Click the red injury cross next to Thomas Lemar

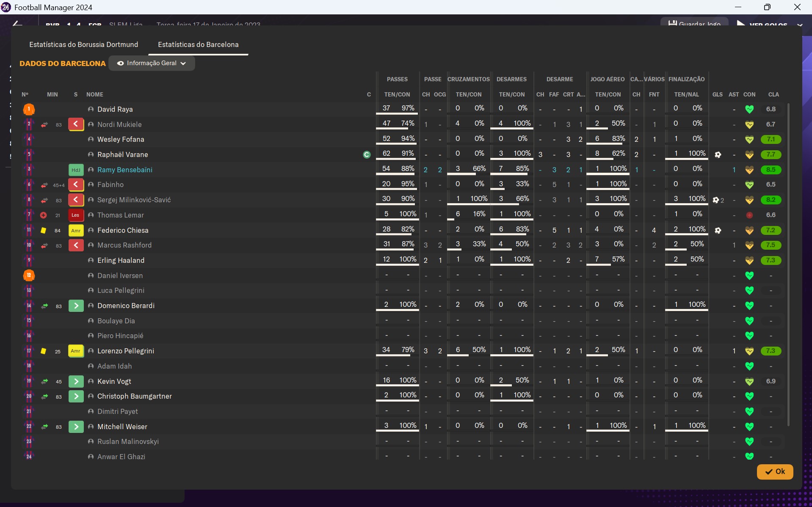[x=43, y=215]
